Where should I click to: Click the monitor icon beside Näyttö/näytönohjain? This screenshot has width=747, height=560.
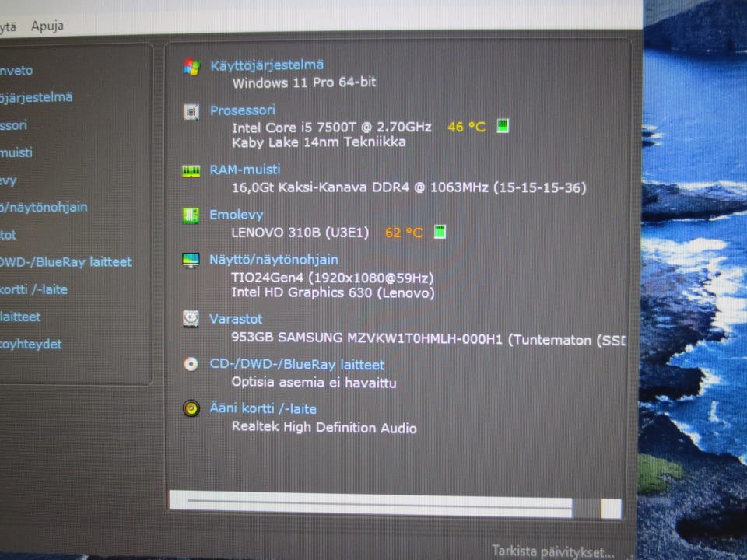[x=191, y=261]
